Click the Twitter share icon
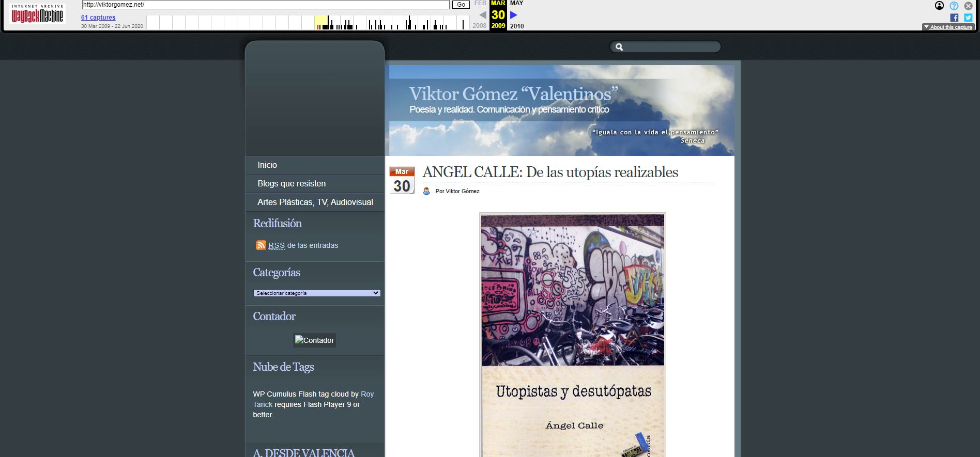Viewport: 980px width, 457px height. pos(968,18)
